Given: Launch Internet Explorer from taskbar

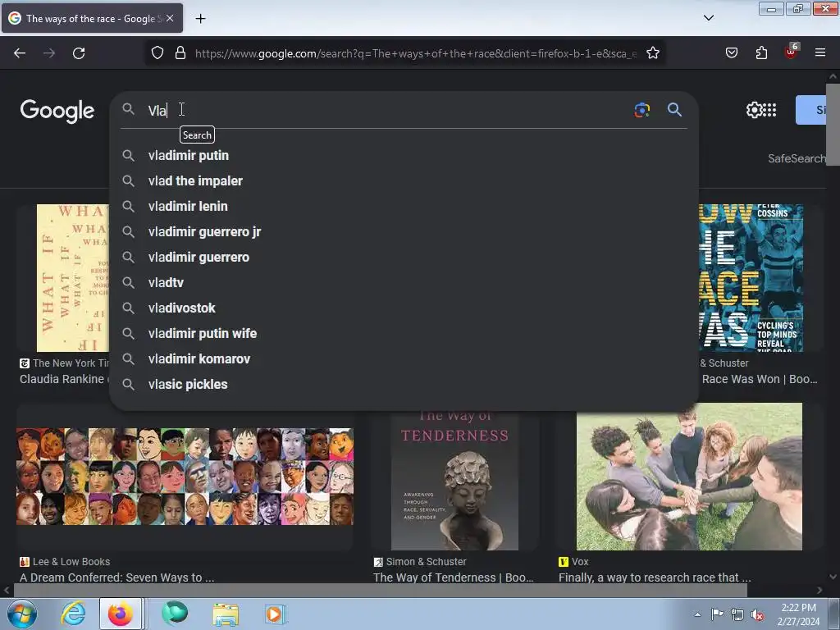Looking at the screenshot, I should 73,614.
